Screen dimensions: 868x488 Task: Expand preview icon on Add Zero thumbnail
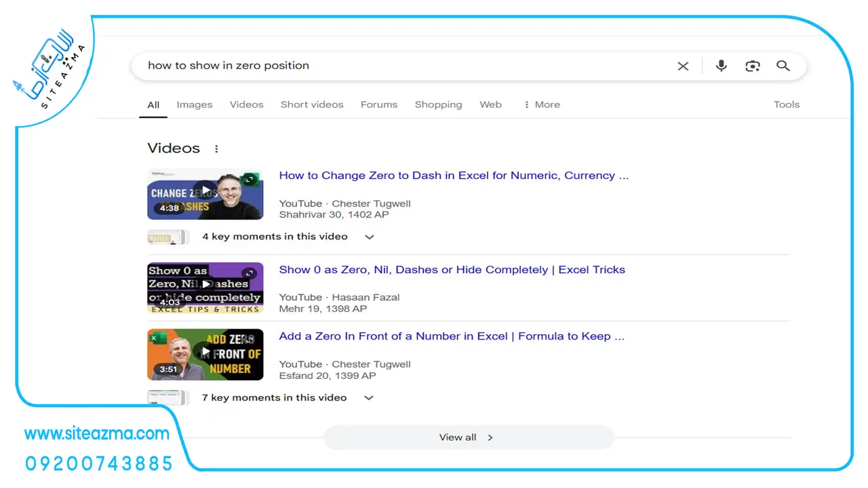pos(250,340)
